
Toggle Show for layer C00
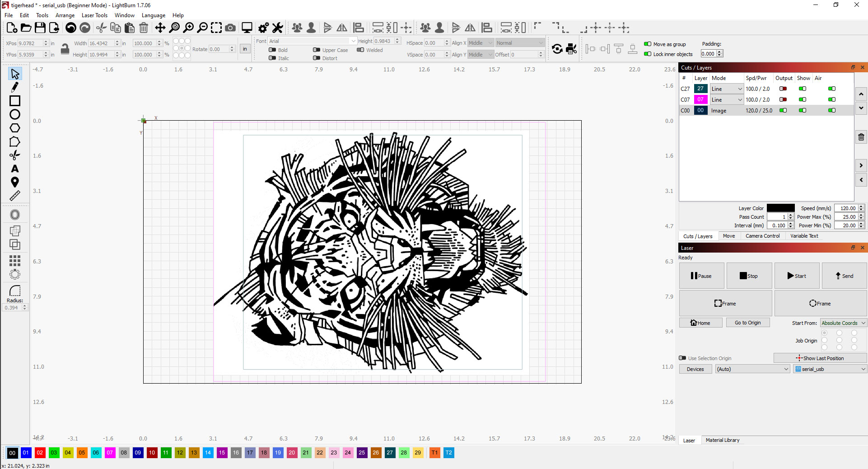click(x=803, y=110)
